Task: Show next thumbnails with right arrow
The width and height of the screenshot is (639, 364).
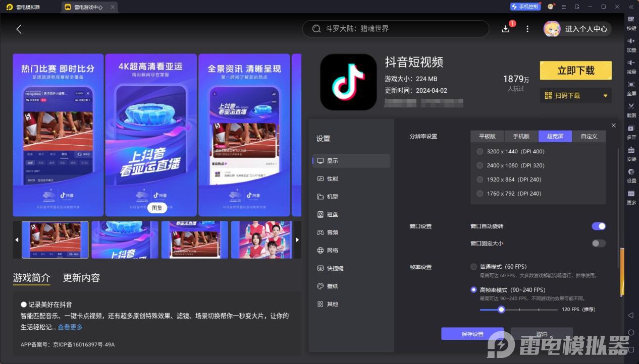Action: click(297, 240)
